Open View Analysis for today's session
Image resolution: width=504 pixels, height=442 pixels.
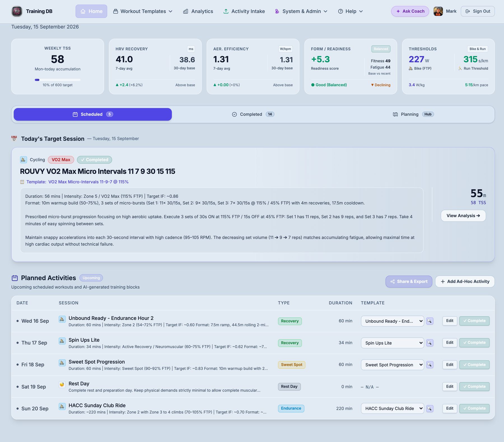coord(463,216)
